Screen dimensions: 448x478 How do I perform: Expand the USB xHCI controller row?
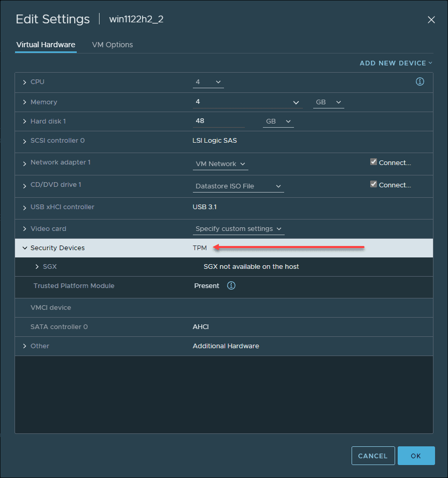tap(25, 208)
